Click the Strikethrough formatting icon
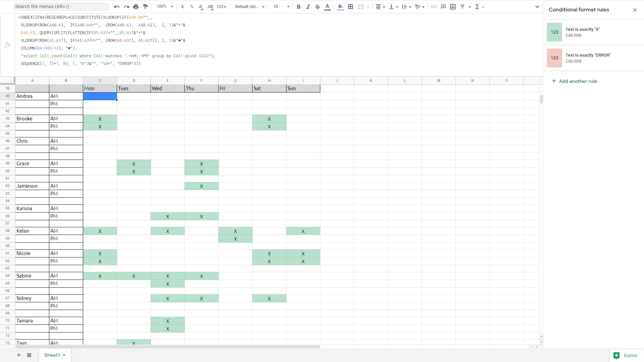 click(318, 7)
